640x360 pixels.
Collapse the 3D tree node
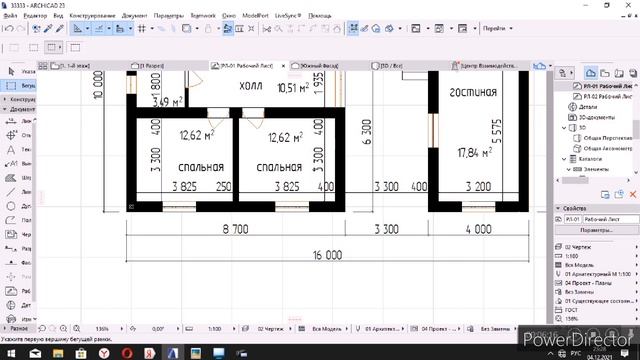pos(564,128)
